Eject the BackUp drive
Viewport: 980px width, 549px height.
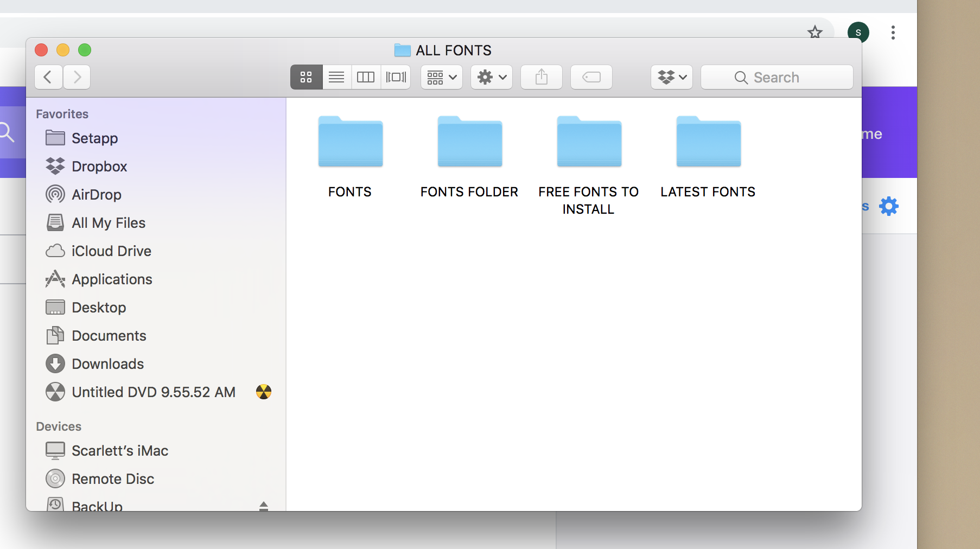264,506
